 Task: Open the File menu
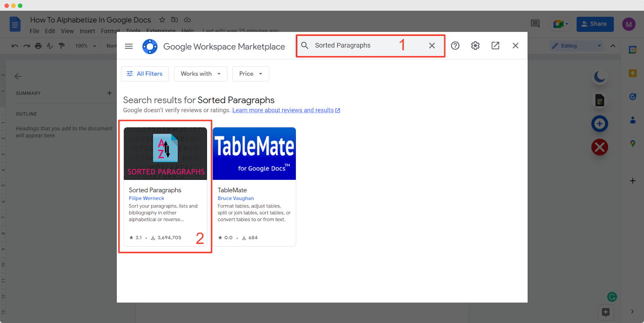click(35, 31)
